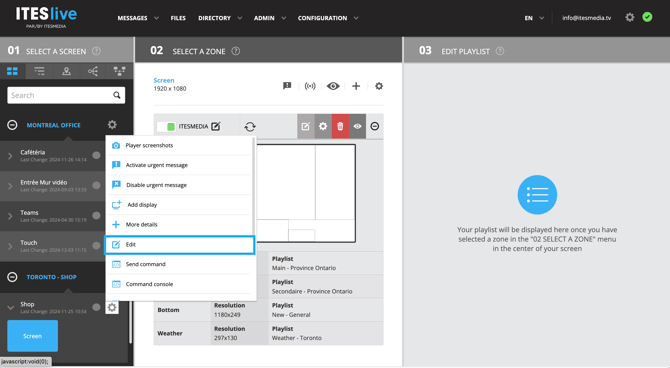Screen dimensions: 670x368
Task: Select Edit in context menu
Action: click(x=179, y=244)
